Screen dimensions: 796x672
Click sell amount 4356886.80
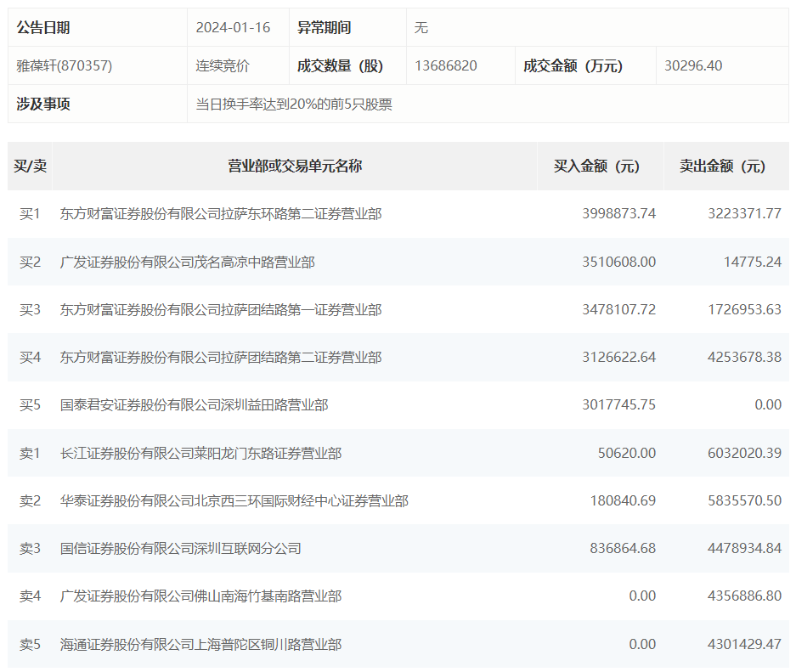pyautogui.click(x=745, y=596)
